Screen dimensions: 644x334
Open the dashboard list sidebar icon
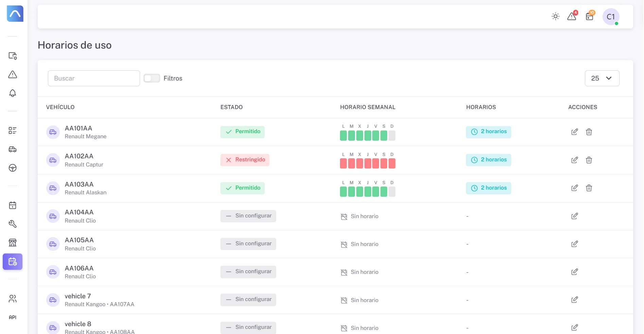click(x=13, y=130)
